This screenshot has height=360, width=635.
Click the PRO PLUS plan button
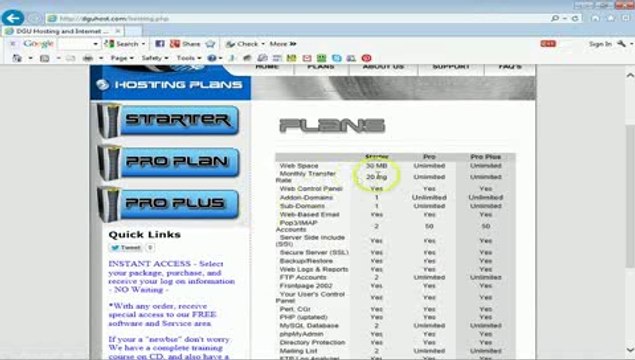click(168, 204)
